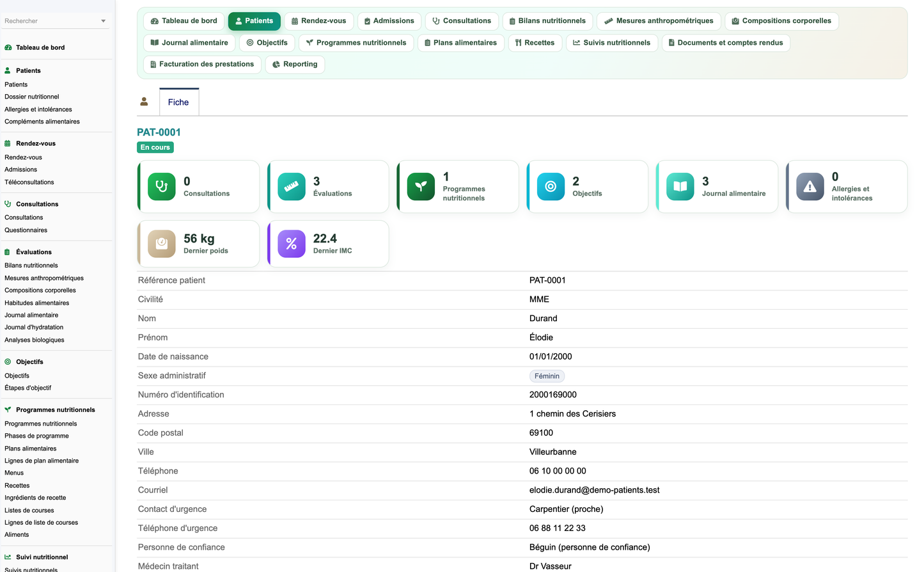924x572 pixels.
Task: Open the Suivis nutritionnels top navigation tab
Action: click(x=612, y=43)
